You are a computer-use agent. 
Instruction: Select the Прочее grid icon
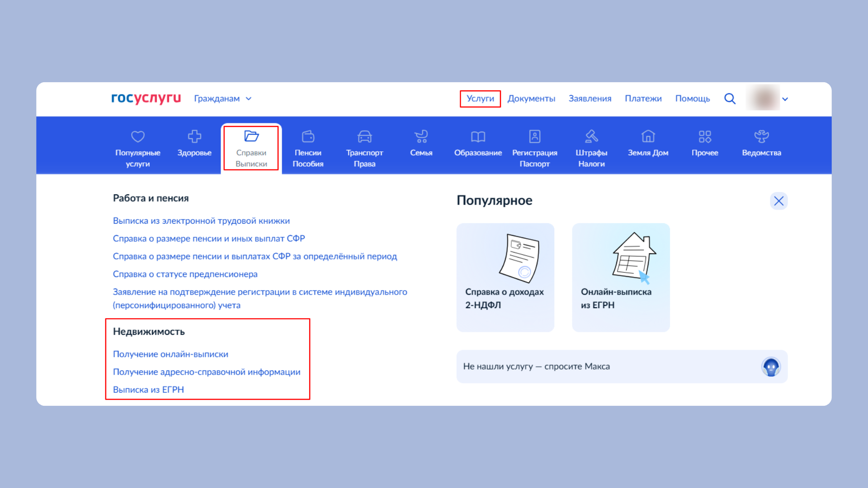[x=705, y=136]
